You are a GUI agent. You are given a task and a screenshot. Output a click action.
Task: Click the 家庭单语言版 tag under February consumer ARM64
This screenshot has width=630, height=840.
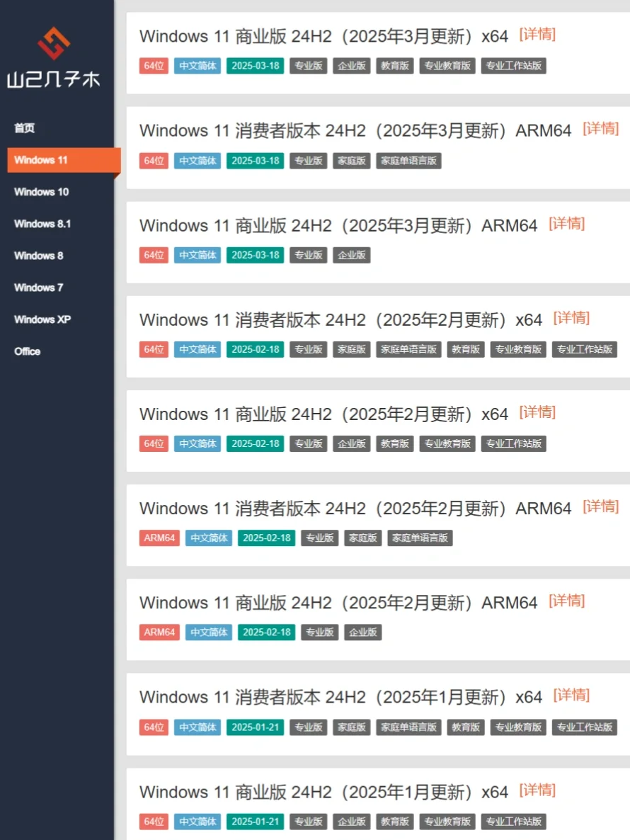click(420, 538)
